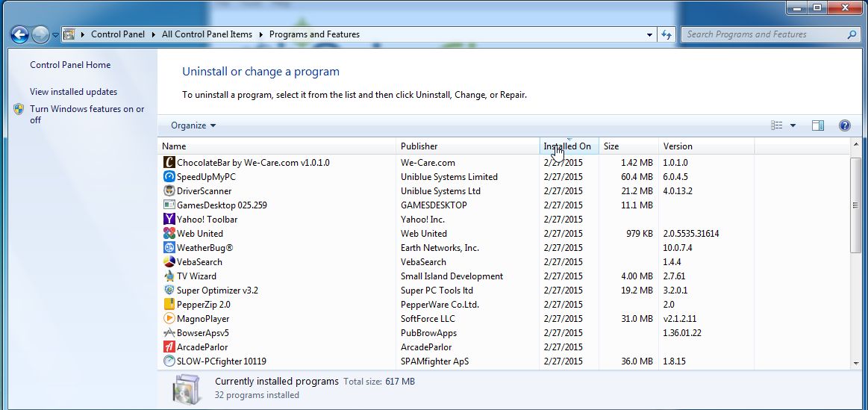Click the program list vertical scrollbar thumb

coord(856,205)
